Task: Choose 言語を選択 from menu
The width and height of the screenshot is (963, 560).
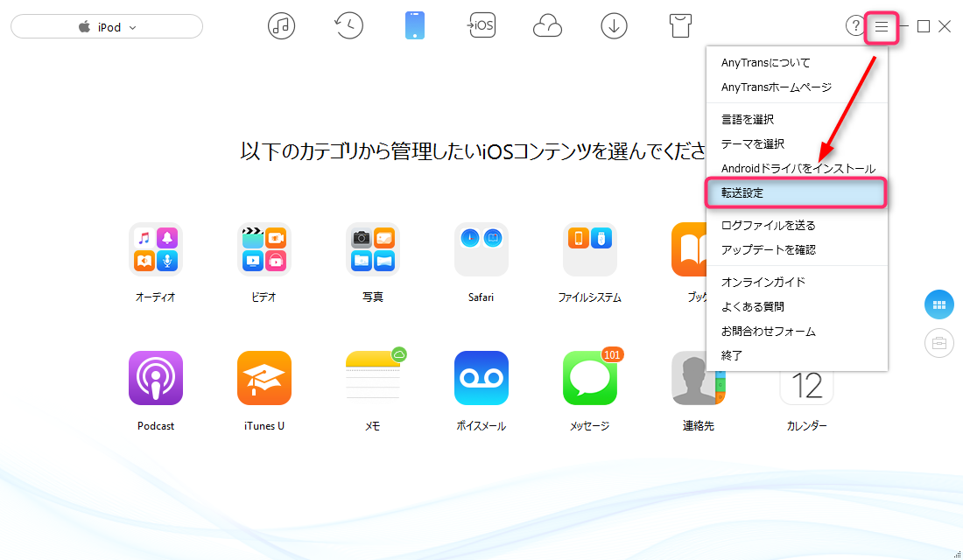Action: point(797,119)
